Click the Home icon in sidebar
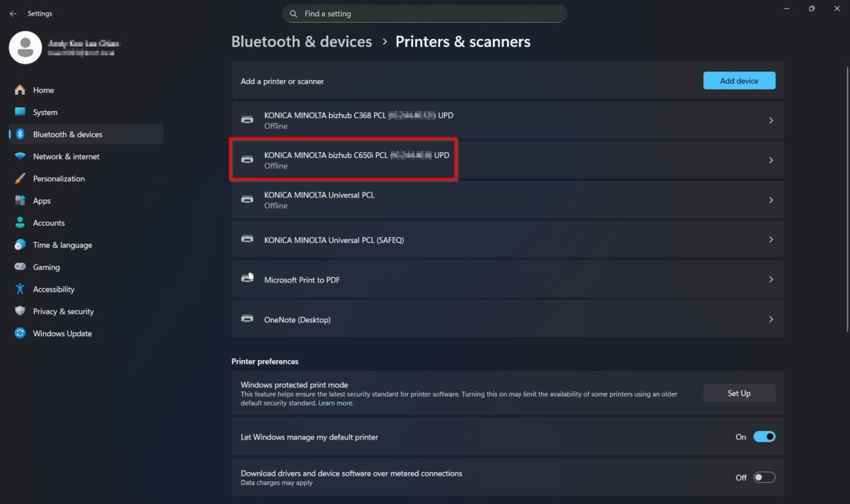This screenshot has height=504, width=850. tap(20, 90)
